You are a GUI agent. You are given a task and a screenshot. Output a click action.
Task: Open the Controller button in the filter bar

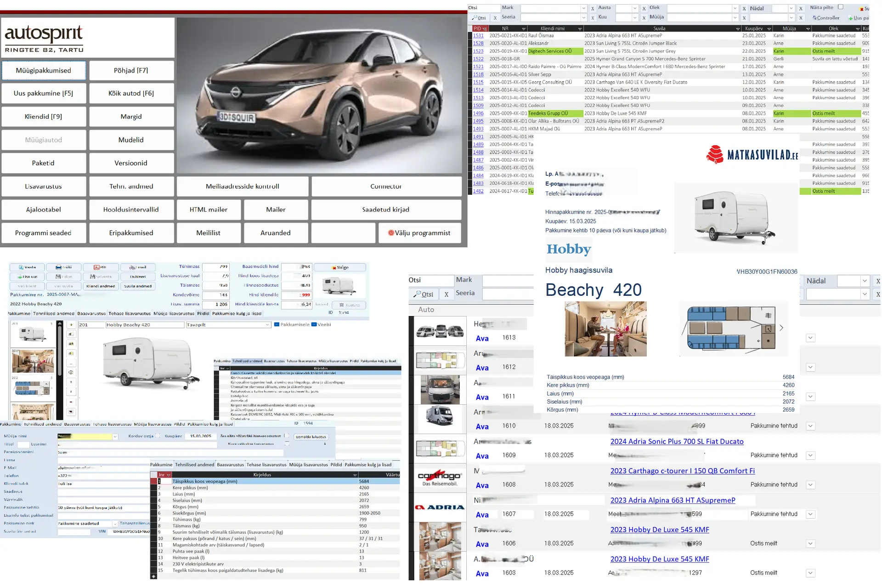(x=825, y=18)
